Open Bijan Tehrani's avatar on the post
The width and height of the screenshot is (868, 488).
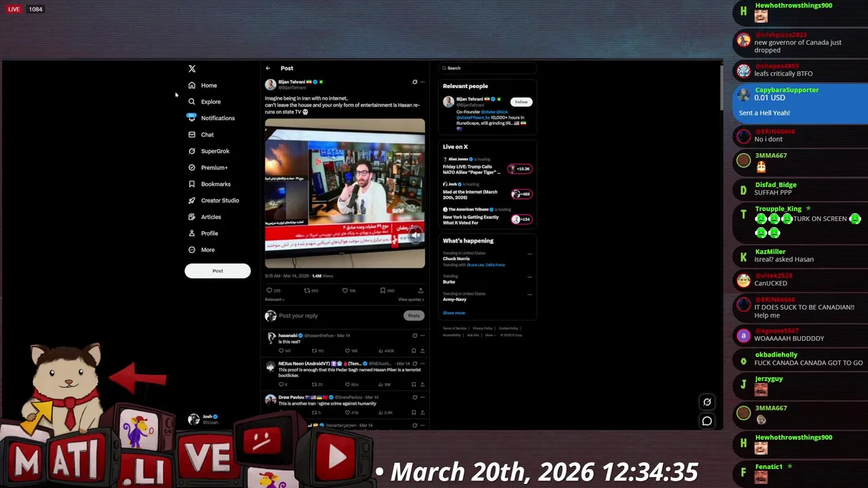point(271,85)
